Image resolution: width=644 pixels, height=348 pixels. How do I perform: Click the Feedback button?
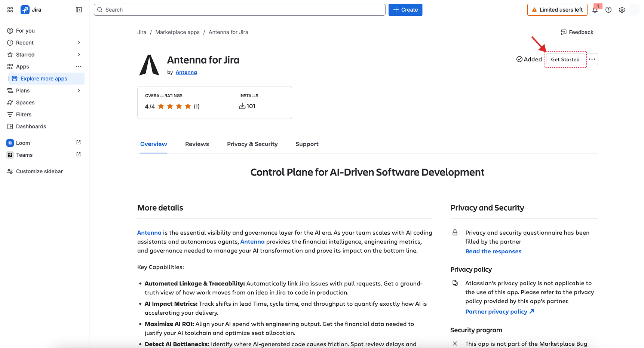pos(577,32)
